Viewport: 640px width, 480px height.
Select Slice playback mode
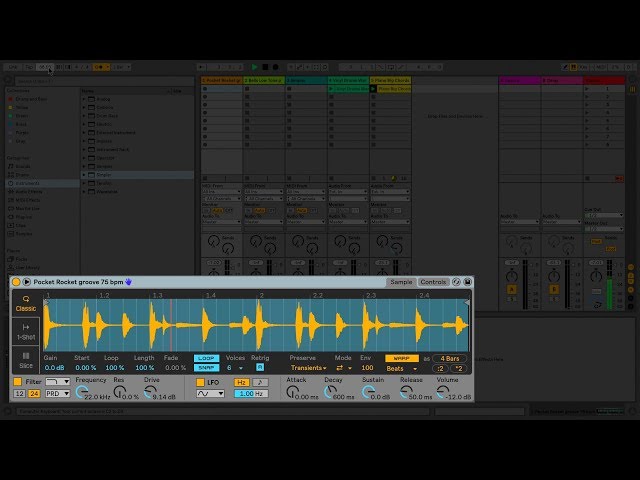point(26,360)
